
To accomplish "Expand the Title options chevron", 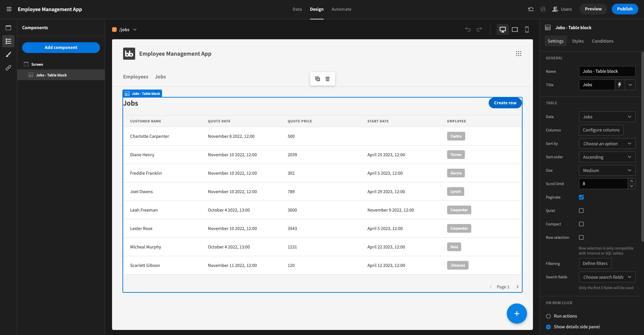I will pyautogui.click(x=630, y=85).
